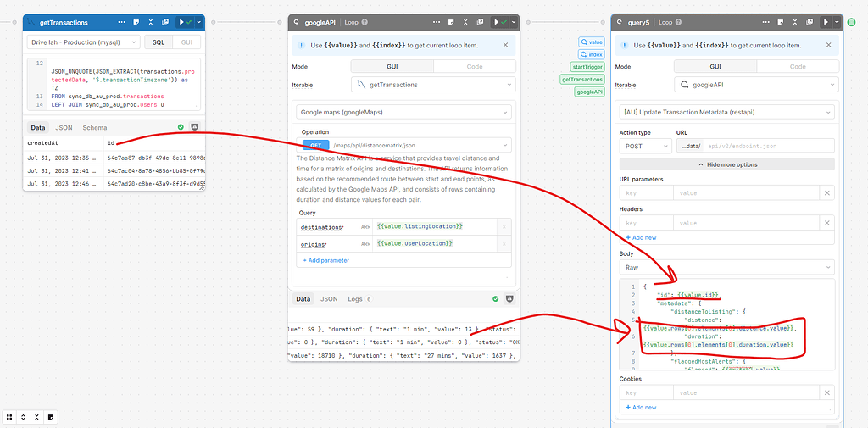Click the auto-layout grid icon at bottom left
Viewport: 868px width, 428px height.
(x=9, y=417)
